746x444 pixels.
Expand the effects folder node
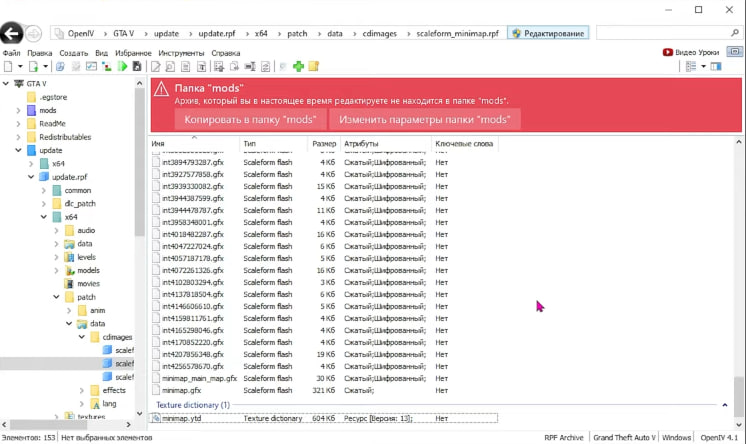tap(82, 390)
